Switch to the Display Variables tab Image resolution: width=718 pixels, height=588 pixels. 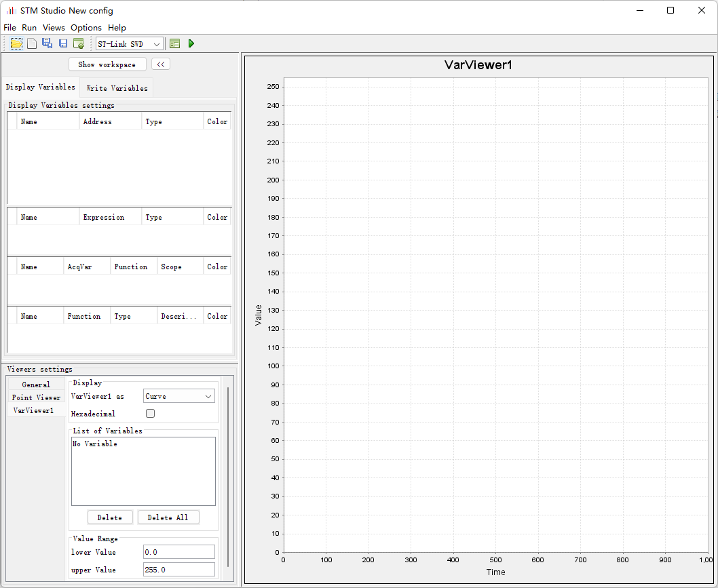tap(40, 87)
